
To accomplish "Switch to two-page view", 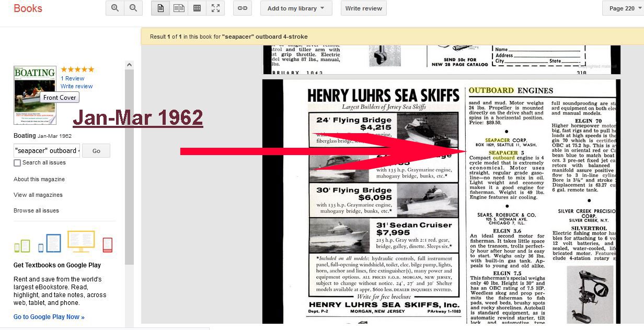I will pos(179,8).
